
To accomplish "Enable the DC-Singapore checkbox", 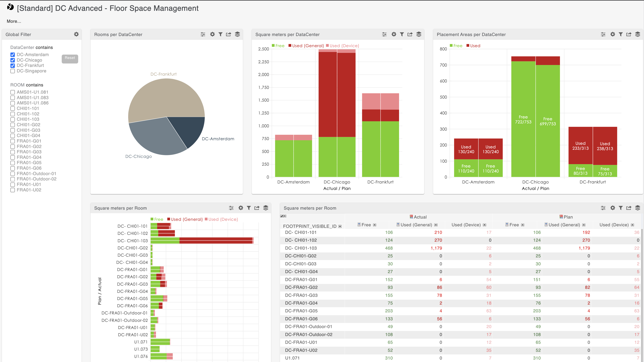I will [x=13, y=71].
